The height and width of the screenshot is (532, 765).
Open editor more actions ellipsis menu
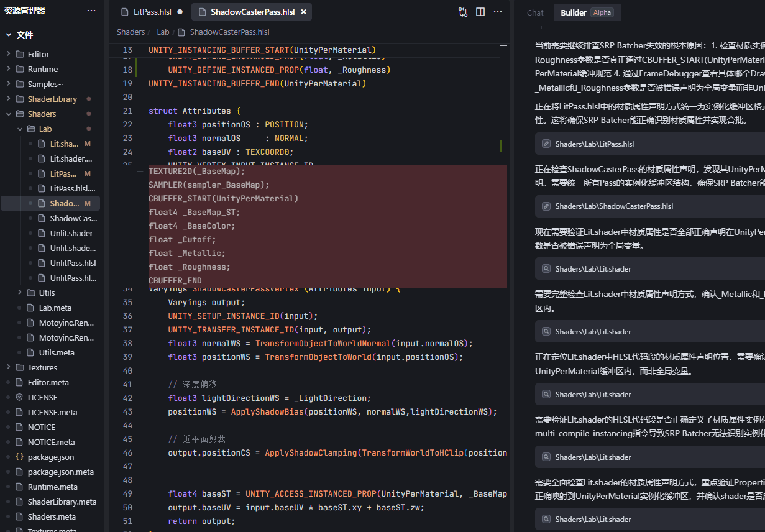pyautogui.click(x=498, y=12)
